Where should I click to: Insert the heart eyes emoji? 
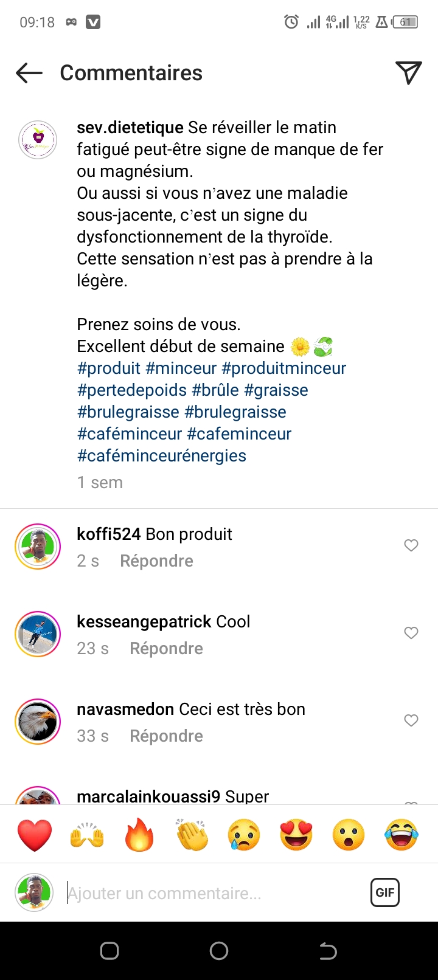[296, 835]
